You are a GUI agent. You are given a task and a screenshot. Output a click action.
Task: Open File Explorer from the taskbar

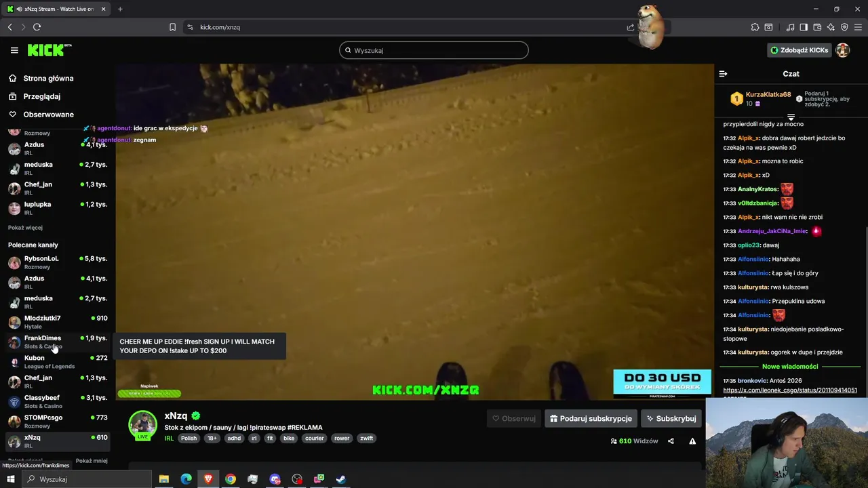[163, 479]
